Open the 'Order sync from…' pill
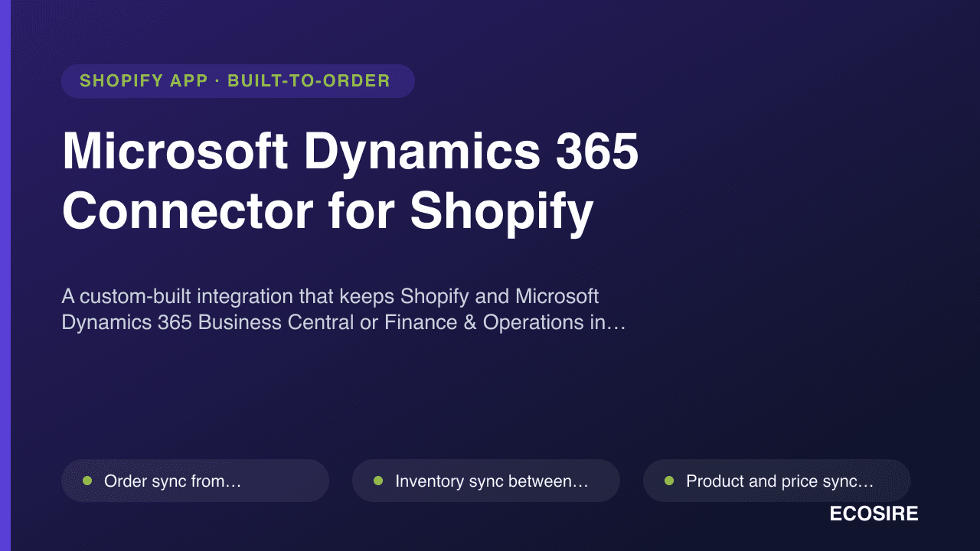The image size is (980, 551). (x=195, y=481)
